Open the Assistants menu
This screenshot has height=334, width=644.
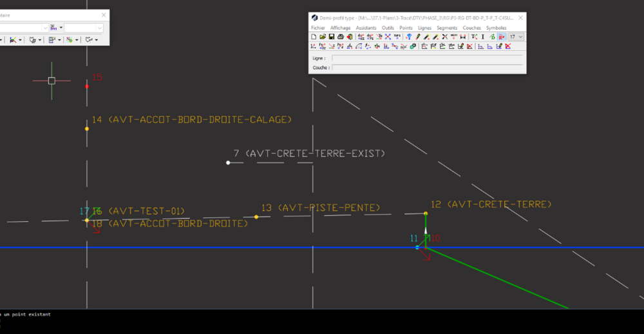coord(366,28)
